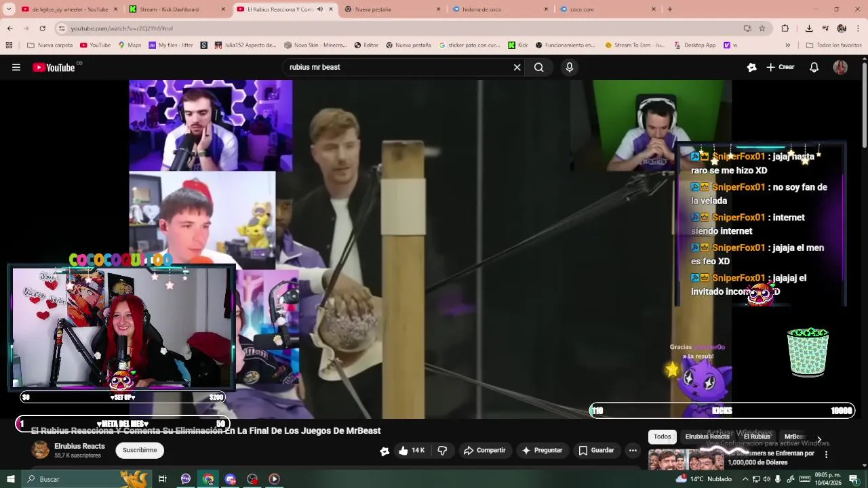Viewport: 868px width, 488px height.
Task: Like the video showing 14 K
Action: tap(412, 451)
